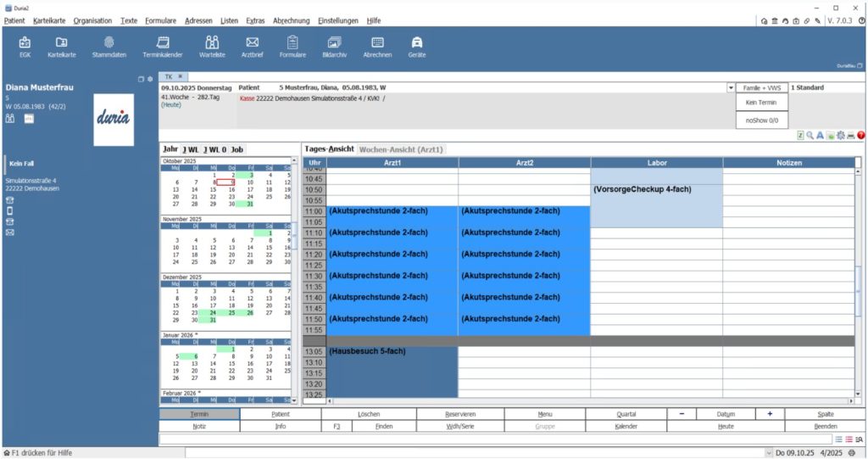Click the mini calendar's scroll down arrow
Image resolution: width=868 pixels, height=459 pixels.
coord(294,400)
